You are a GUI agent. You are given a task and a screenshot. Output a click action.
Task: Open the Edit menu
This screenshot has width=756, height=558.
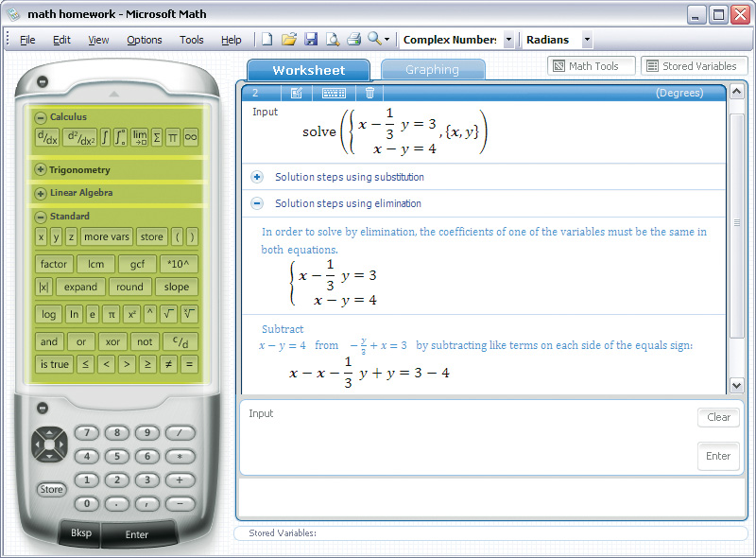(61, 40)
